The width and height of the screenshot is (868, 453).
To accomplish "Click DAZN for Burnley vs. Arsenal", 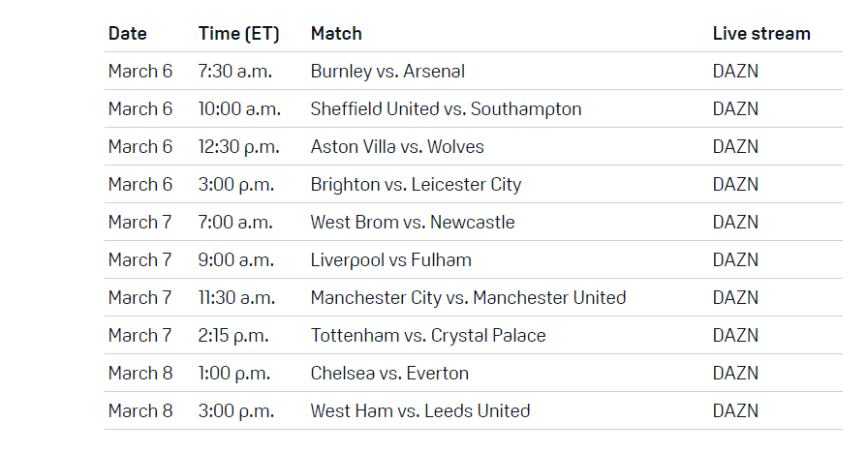I will 735,71.
